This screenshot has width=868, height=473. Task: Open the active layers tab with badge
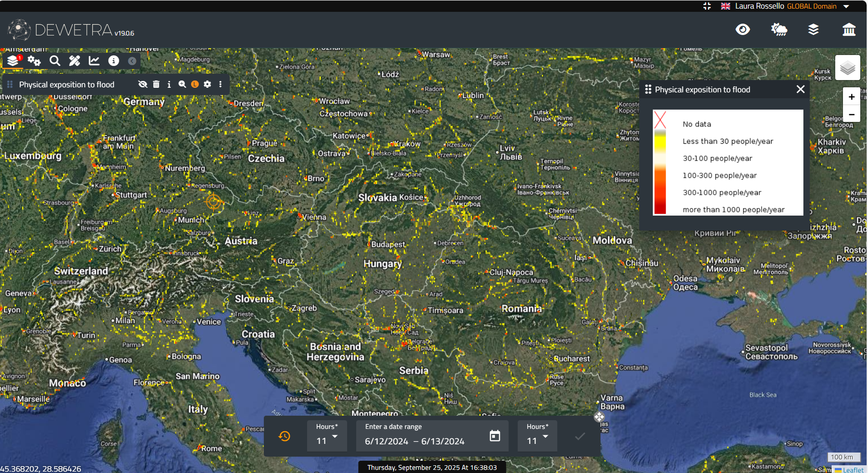click(13, 61)
